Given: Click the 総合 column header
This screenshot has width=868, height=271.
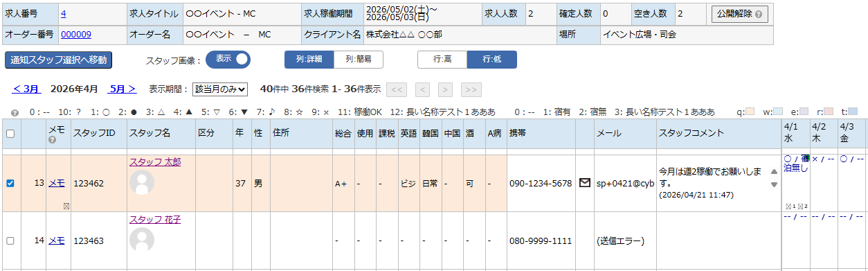Looking at the screenshot, I should (343, 133).
